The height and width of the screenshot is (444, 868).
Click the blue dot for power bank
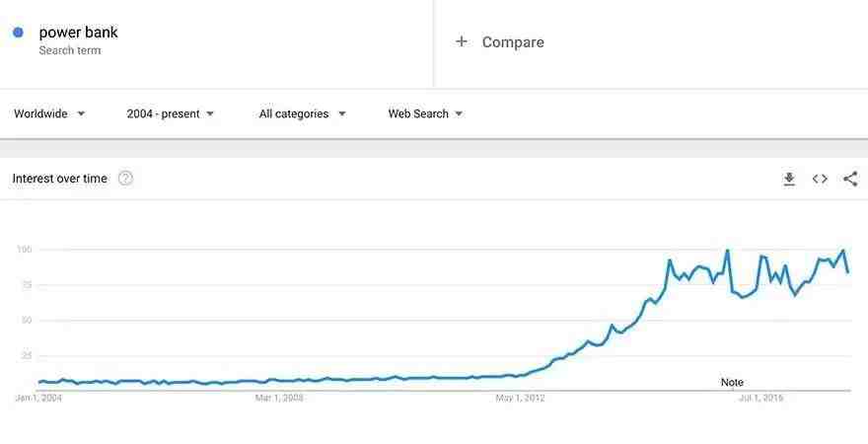(x=18, y=33)
